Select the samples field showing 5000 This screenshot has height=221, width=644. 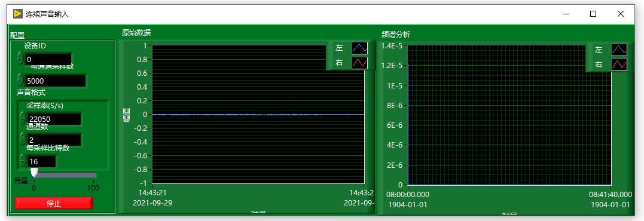[x=56, y=81]
